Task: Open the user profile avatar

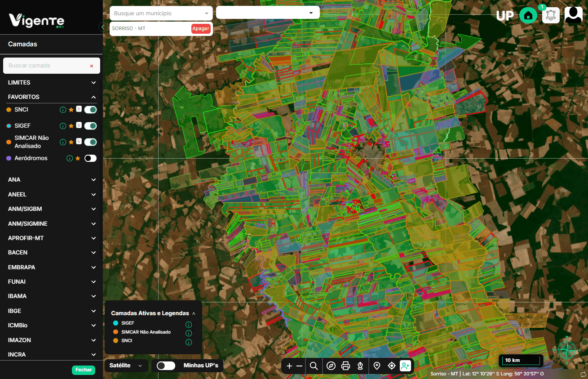Action: pyautogui.click(x=574, y=15)
